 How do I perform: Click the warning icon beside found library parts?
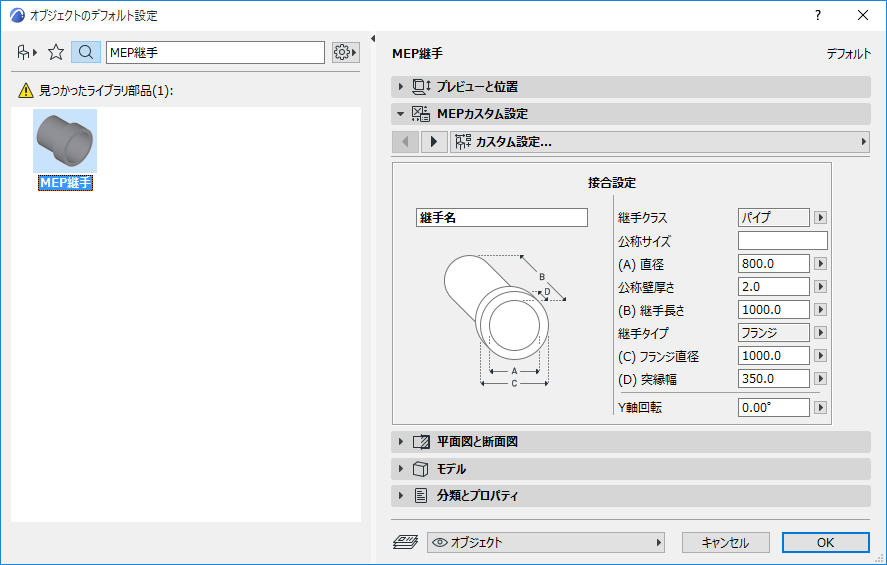[x=25, y=90]
